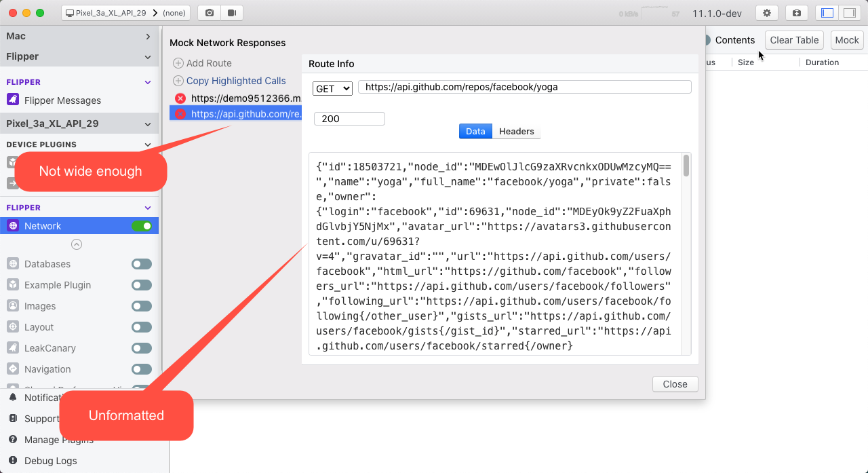Switch to the Data tab
The width and height of the screenshot is (868, 473).
[x=475, y=131]
